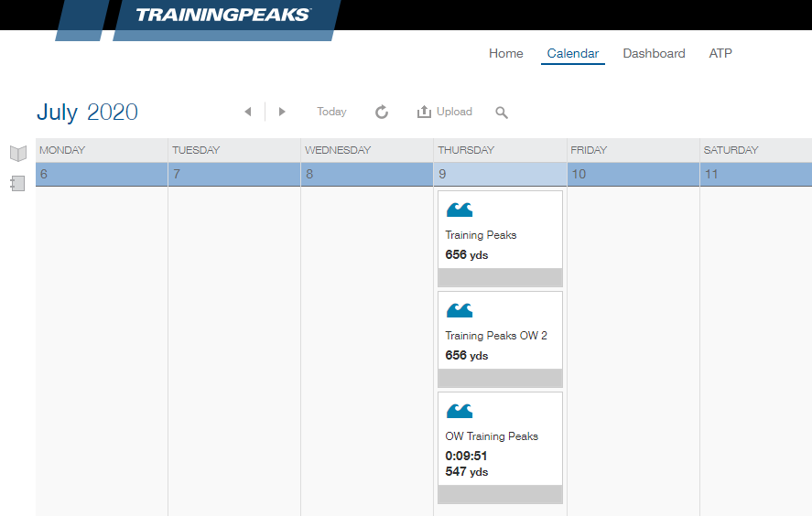The image size is (812, 516).
Task: Click the upload arrow icon
Action: (424, 112)
